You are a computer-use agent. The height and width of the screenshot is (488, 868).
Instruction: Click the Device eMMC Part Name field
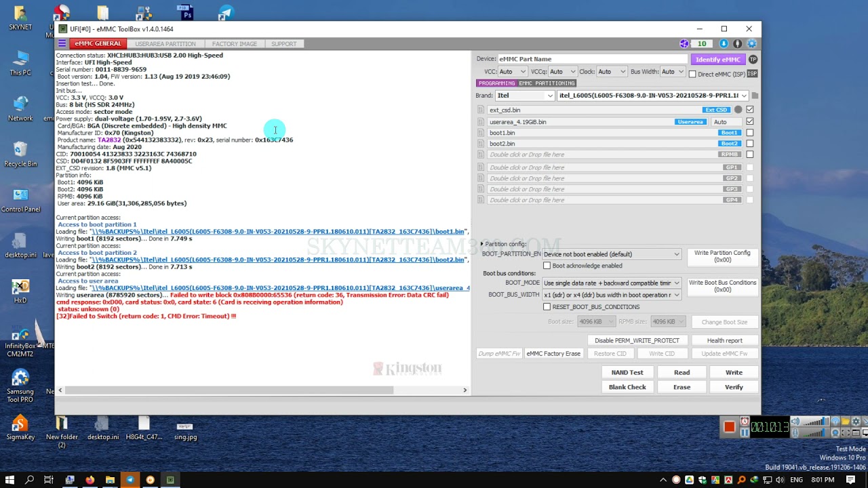[x=593, y=59]
